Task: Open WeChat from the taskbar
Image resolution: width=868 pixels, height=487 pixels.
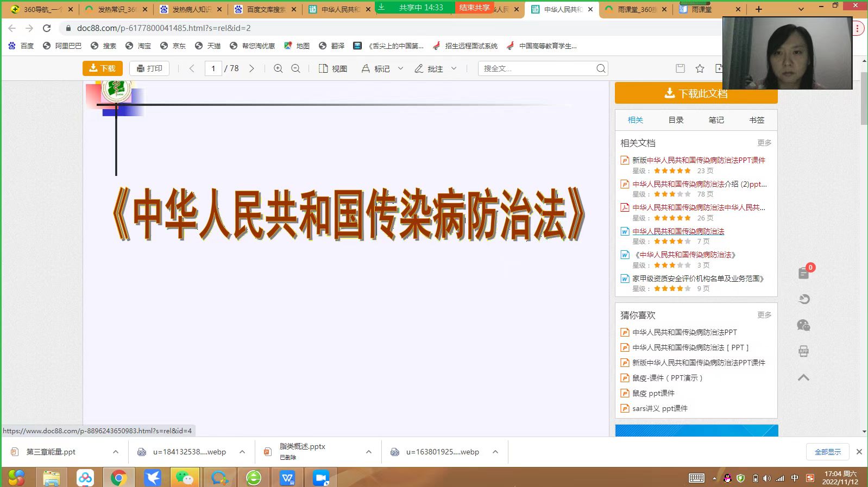Action: [185, 478]
